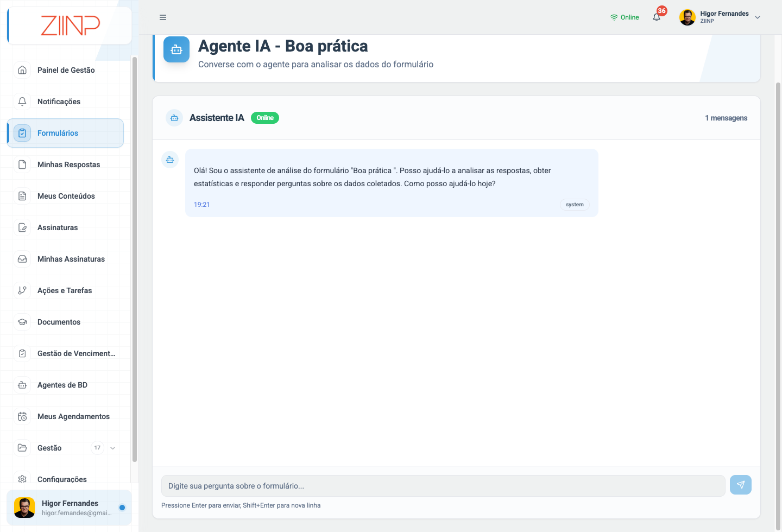Click the Meus Agendamentos calendar icon
Screen dimensions: 782x532
click(22, 416)
